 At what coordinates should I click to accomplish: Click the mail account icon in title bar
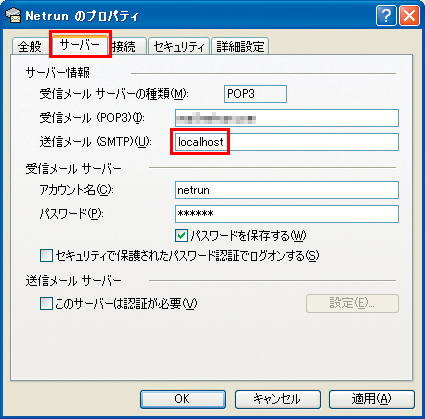pyautogui.click(x=13, y=16)
